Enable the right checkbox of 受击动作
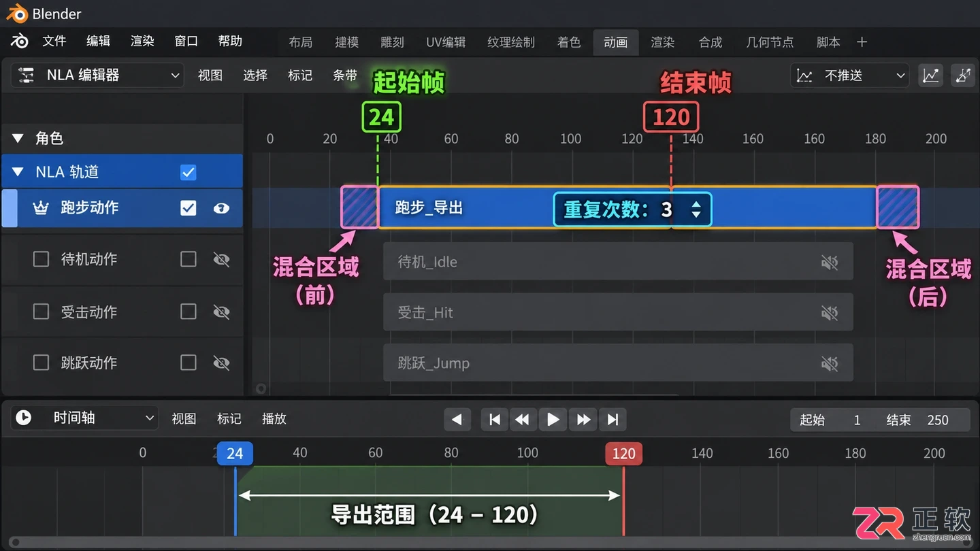Screen dimensions: 980x551 189,312
